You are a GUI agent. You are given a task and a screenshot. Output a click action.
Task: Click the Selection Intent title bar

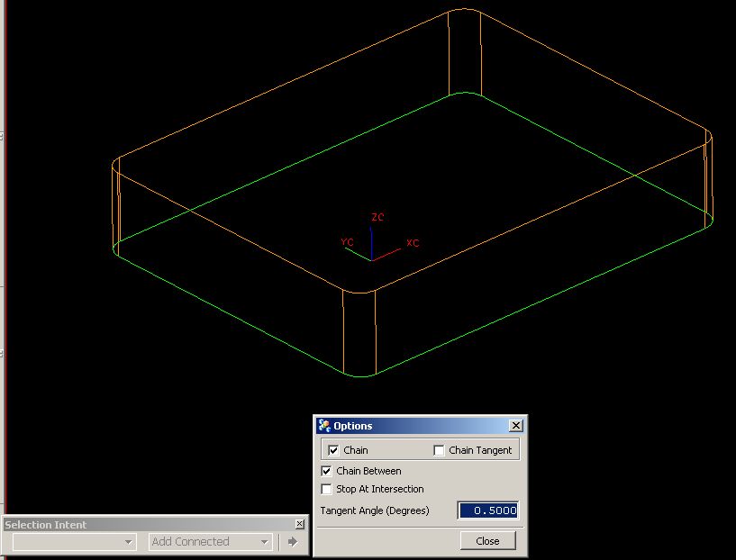154,524
